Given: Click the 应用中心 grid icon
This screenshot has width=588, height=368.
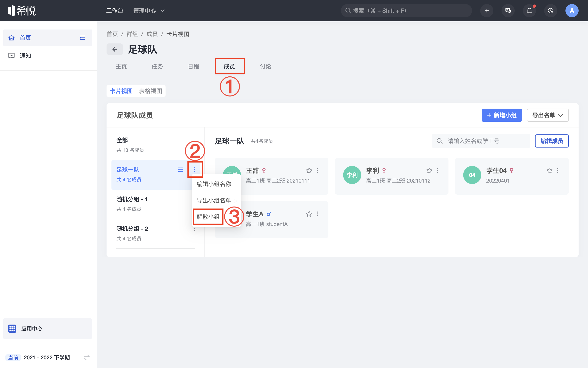Looking at the screenshot, I should (12, 329).
